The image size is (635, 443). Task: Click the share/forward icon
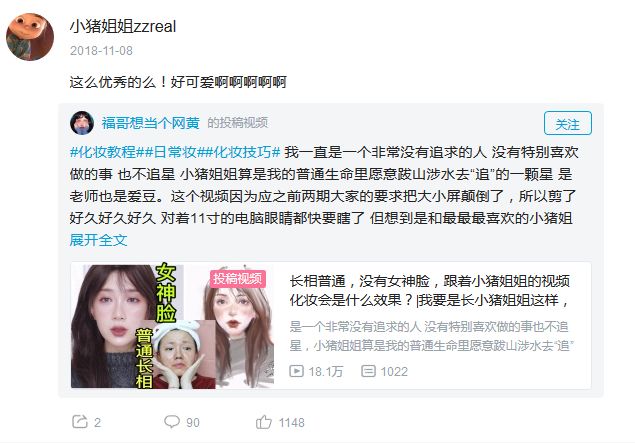80,422
